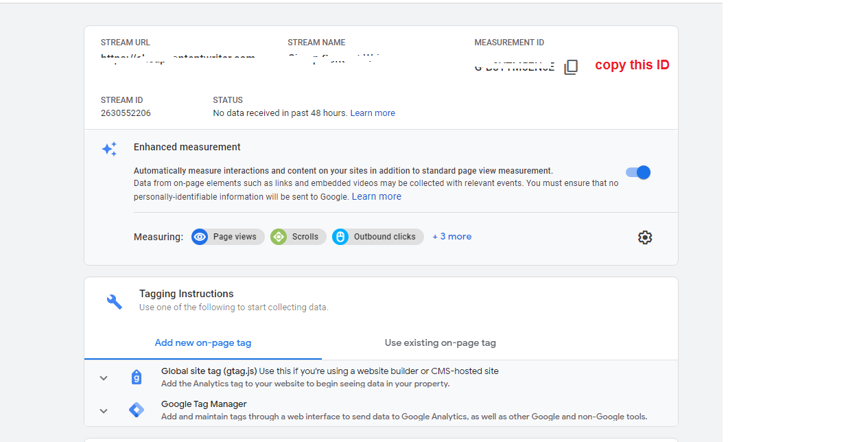Click the Outbound clicks mouse icon
The width and height of the screenshot is (868, 442).
[340, 237]
